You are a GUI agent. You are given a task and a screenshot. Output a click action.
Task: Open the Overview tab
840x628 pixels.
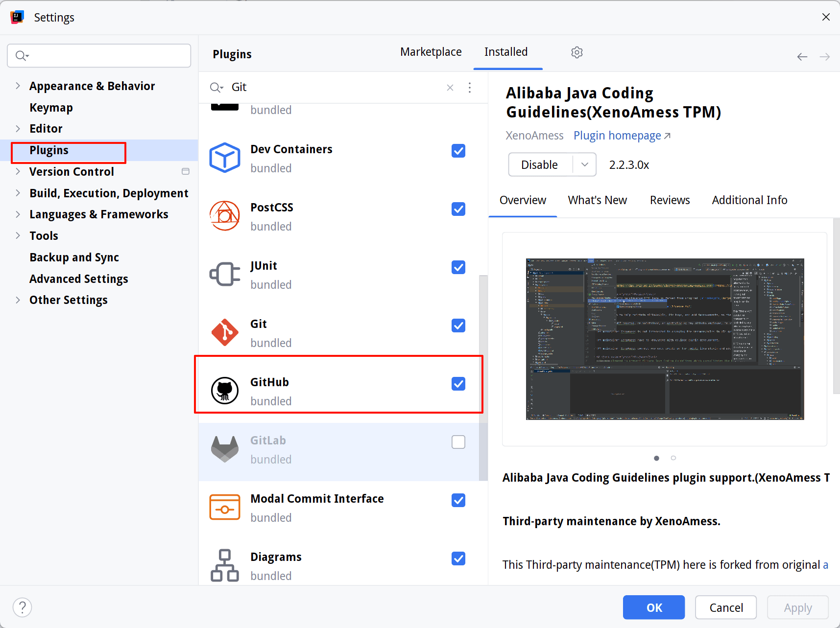coord(523,200)
